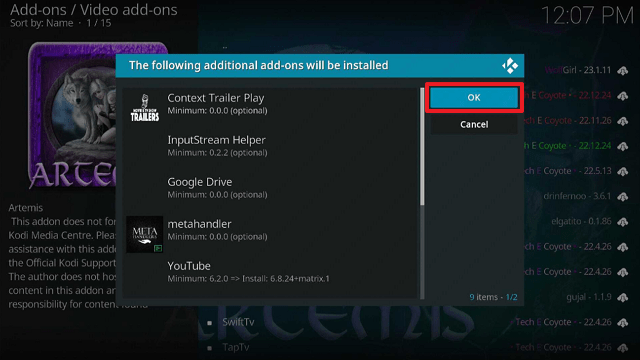Click the Artemis name label under artwork
Viewport: 640px width, 360px height.
[x=25, y=208]
